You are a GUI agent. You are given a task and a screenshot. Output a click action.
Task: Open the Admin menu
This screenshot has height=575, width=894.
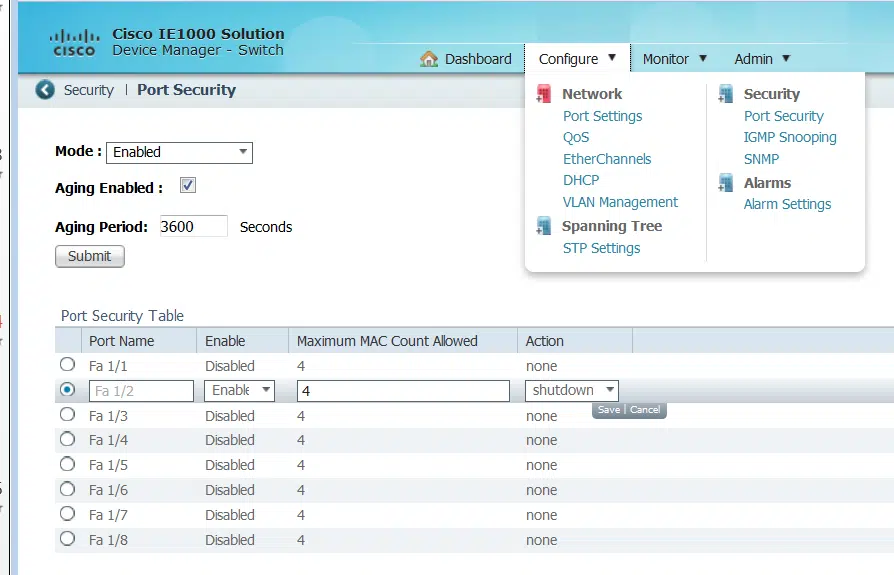point(762,59)
